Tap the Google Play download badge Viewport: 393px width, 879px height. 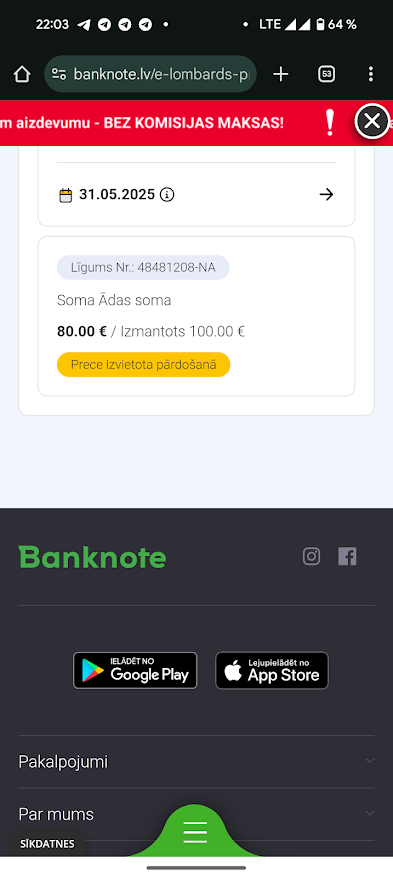tap(135, 670)
